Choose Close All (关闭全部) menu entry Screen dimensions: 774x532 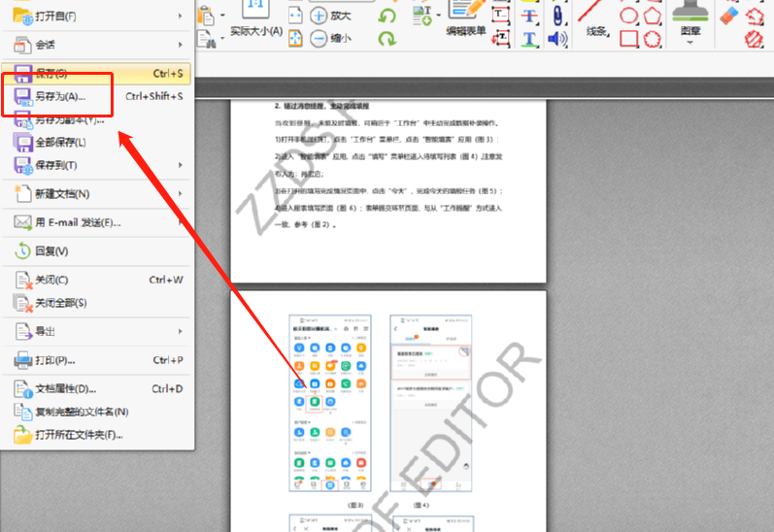(97, 303)
